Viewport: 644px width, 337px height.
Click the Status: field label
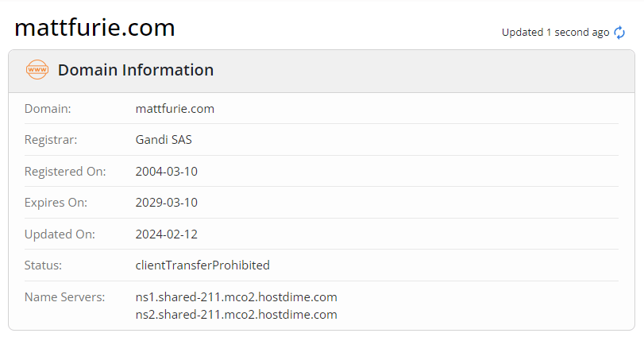(x=43, y=265)
